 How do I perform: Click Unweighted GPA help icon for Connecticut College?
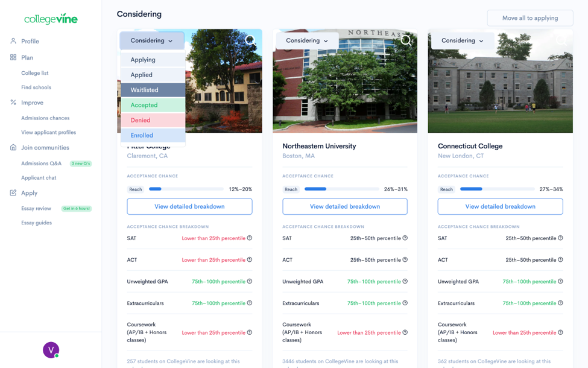[x=560, y=282]
